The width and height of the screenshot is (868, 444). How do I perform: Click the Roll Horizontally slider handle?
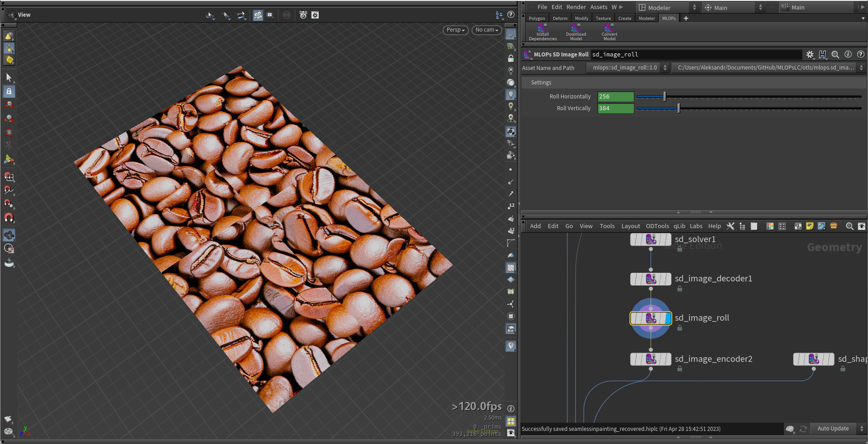point(665,97)
